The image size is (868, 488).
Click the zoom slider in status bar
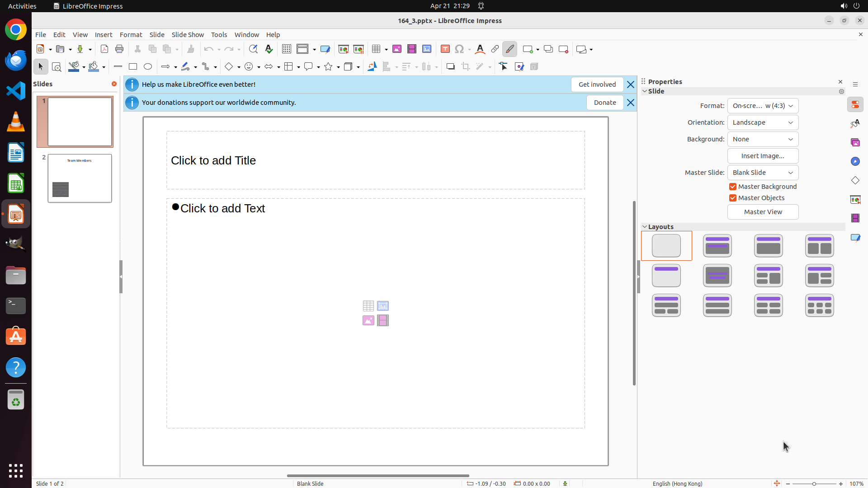point(814,484)
